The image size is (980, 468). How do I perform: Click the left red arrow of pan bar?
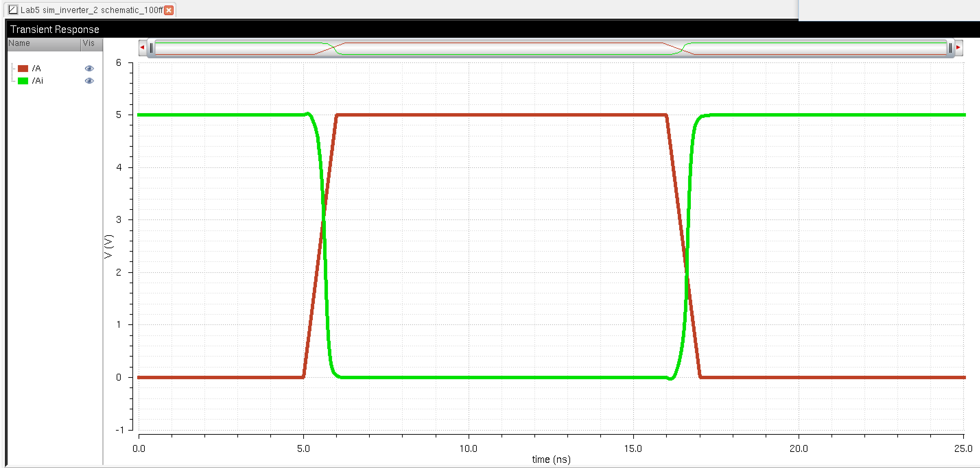point(142,48)
